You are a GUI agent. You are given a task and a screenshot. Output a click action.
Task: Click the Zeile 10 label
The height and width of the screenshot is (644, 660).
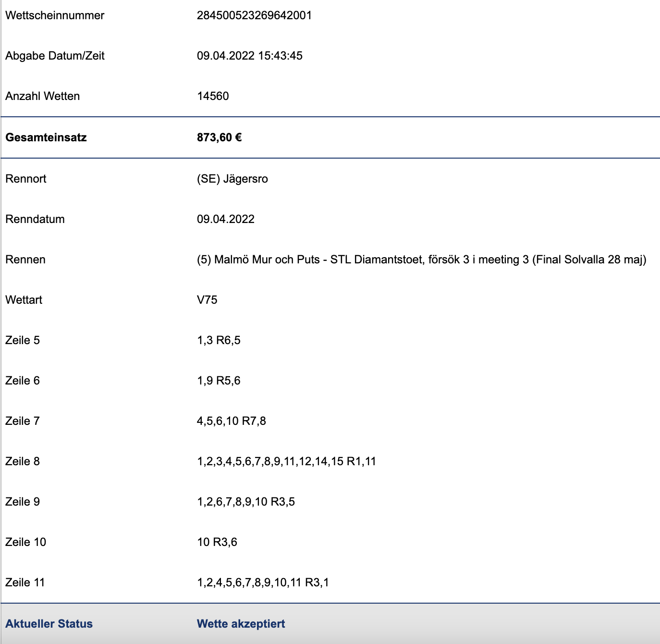click(x=26, y=542)
